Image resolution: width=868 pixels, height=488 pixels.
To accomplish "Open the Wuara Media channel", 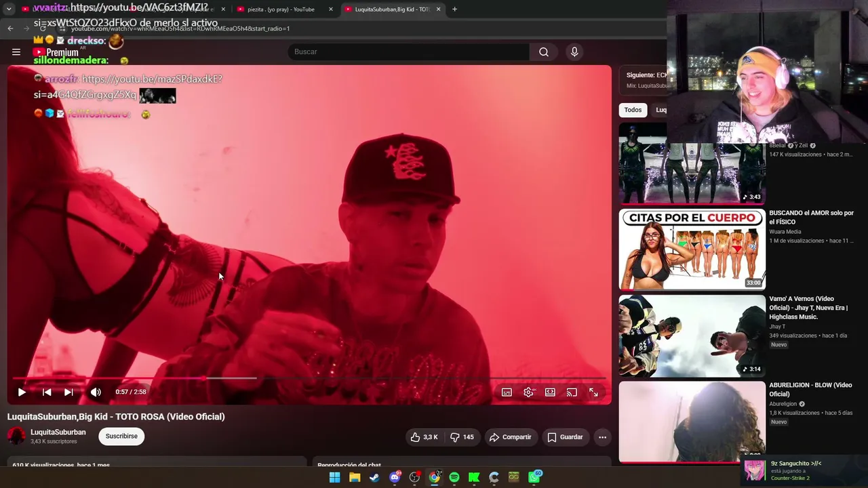I will (x=785, y=232).
